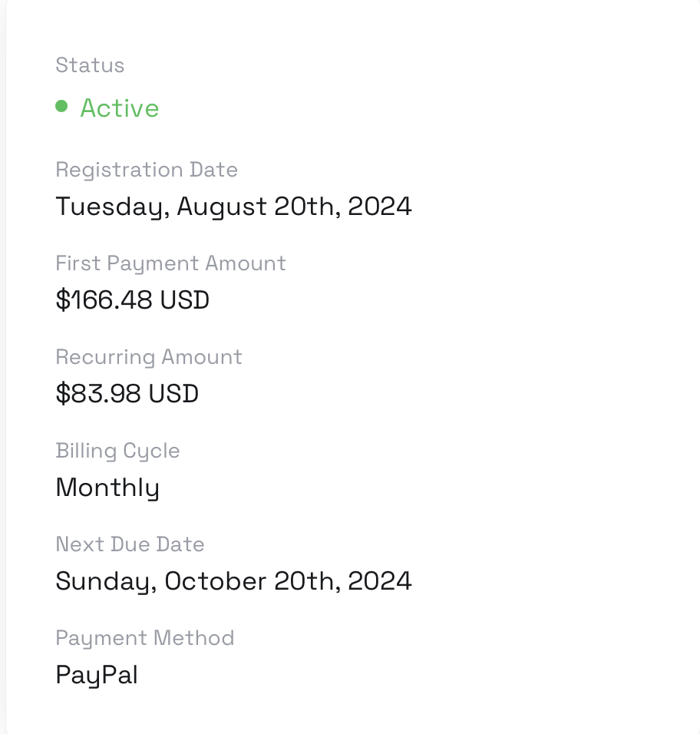Click the Active status text

point(120,108)
